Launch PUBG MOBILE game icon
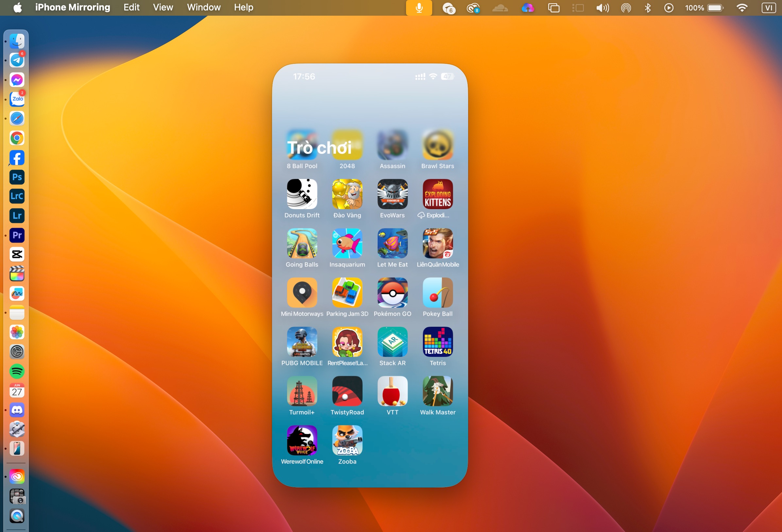Viewport: 782px width, 532px height. [302, 342]
